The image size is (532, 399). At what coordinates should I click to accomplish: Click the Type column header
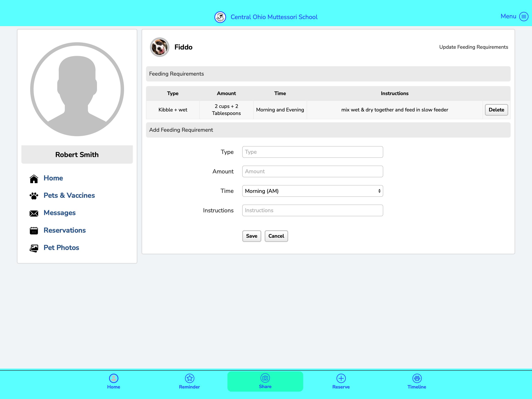[173, 93]
